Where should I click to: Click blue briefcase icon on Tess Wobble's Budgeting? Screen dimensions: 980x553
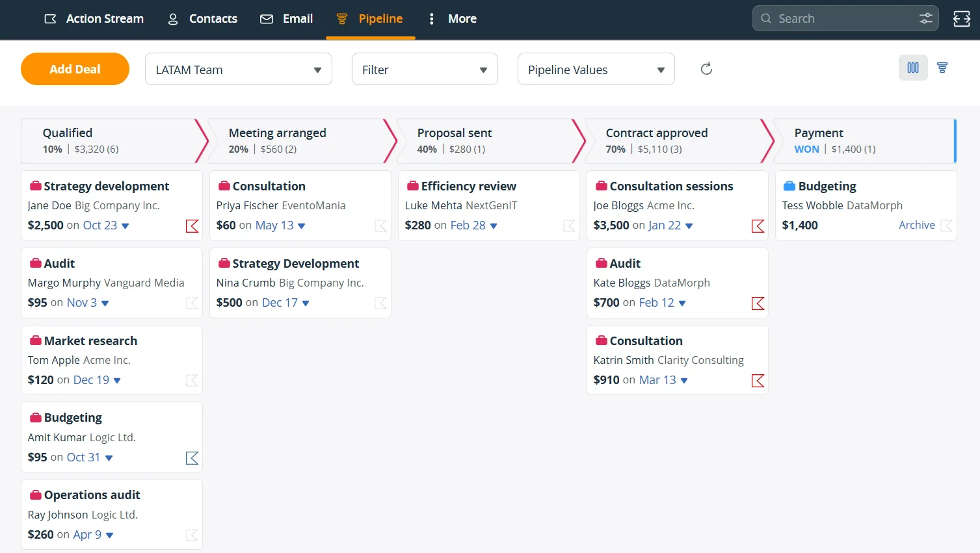[x=790, y=186]
